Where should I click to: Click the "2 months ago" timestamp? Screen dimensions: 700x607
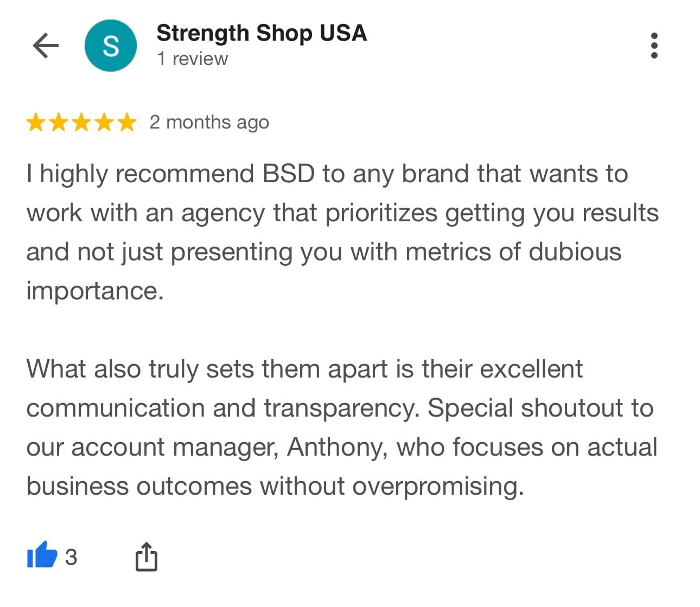209,123
